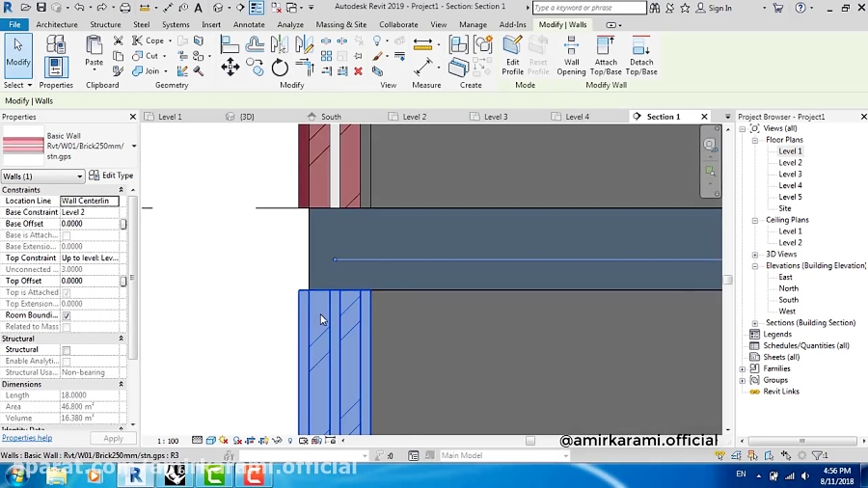Screen dimensions: 868x488
Task: Open the Select panel dropdown
Action: (17, 85)
